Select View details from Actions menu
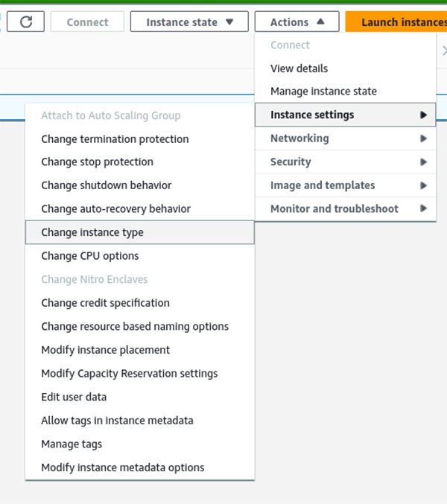Image resolution: width=447 pixels, height=504 pixels. pos(299,68)
